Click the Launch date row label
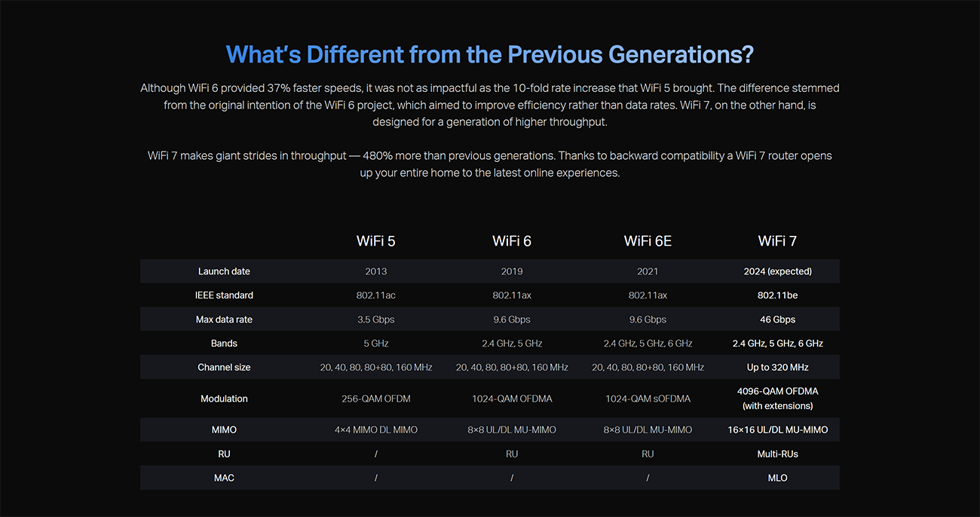Image resolution: width=980 pixels, height=517 pixels. click(x=224, y=271)
